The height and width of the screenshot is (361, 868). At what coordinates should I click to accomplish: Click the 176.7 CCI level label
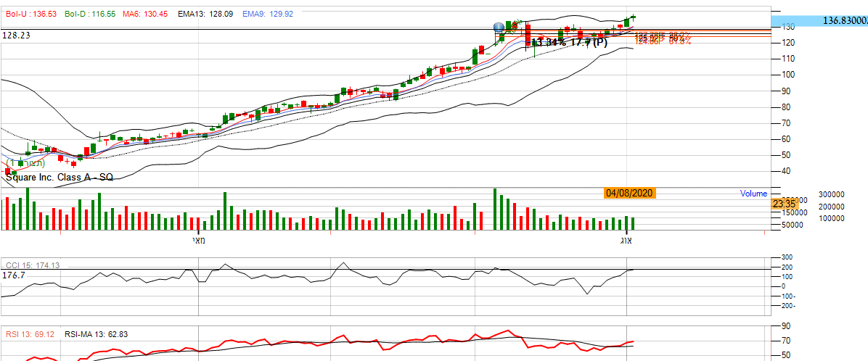[x=14, y=275]
